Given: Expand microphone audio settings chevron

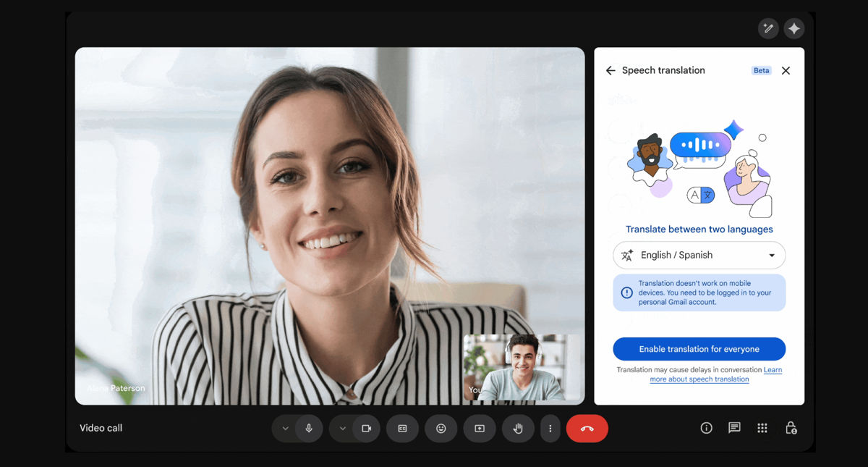Looking at the screenshot, I should (x=285, y=429).
